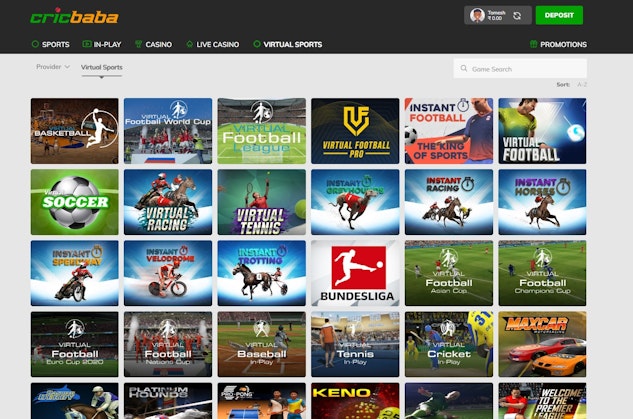Image resolution: width=633 pixels, height=419 pixels.
Task: Expand the Provider dropdown
Action: pos(53,67)
